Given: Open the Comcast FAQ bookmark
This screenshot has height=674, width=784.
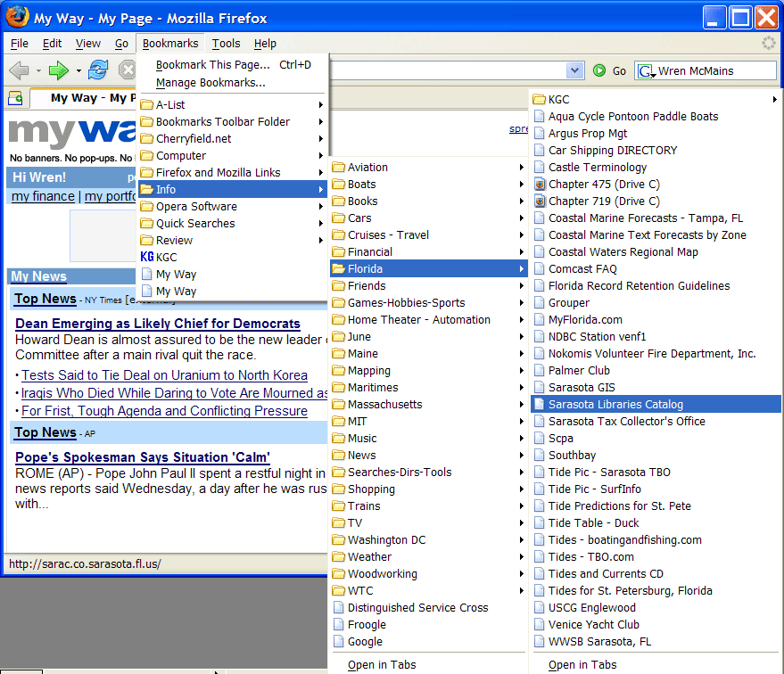Looking at the screenshot, I should [656, 269].
